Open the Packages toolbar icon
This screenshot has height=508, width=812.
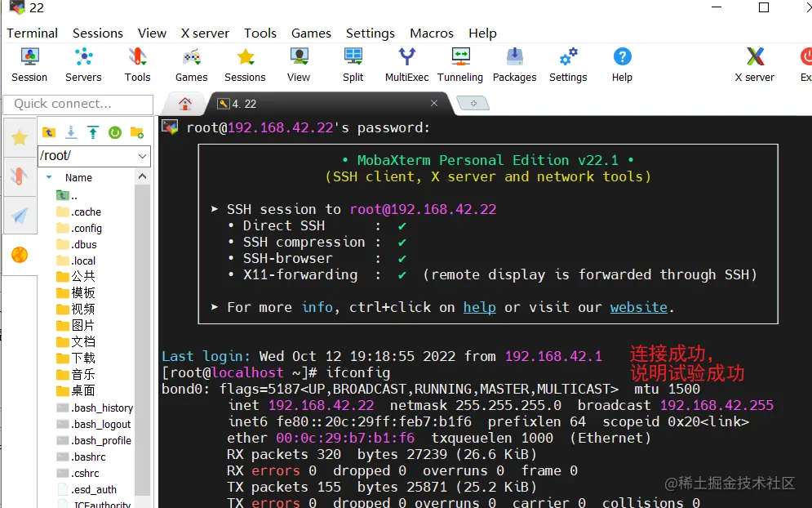point(515,65)
